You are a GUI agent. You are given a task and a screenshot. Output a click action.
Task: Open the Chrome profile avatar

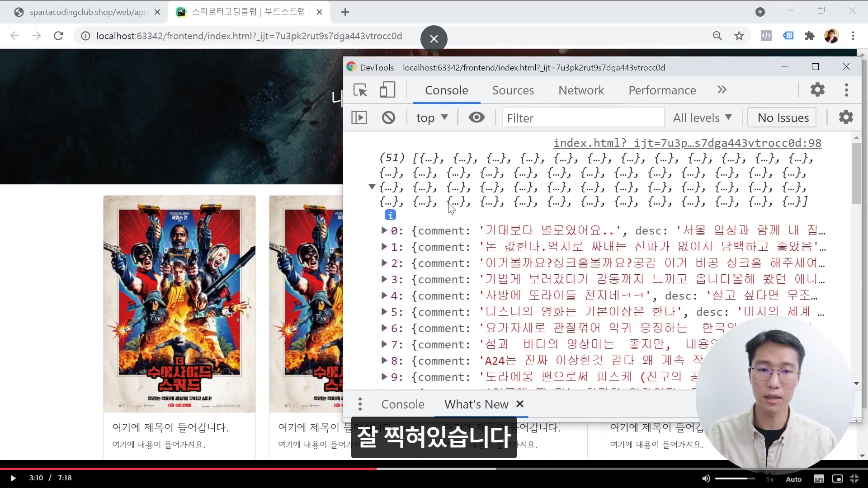(831, 36)
